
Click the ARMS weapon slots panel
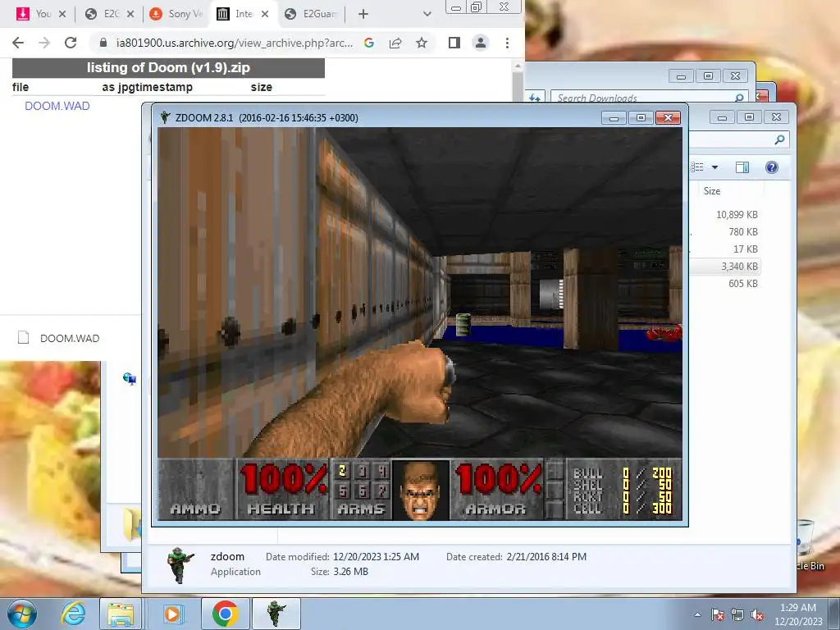(361, 490)
